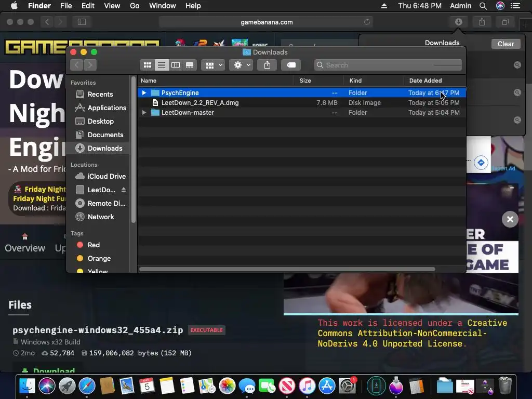This screenshot has height=399, width=532.
Task: Open Downloads in sidebar
Action: (98, 148)
